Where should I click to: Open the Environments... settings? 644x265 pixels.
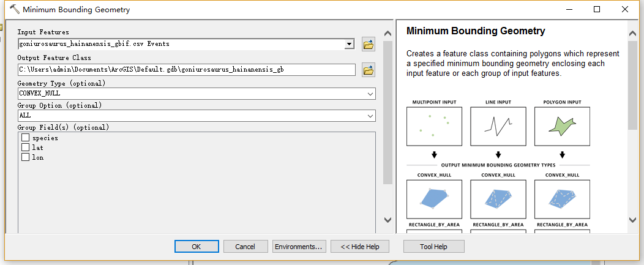(299, 247)
